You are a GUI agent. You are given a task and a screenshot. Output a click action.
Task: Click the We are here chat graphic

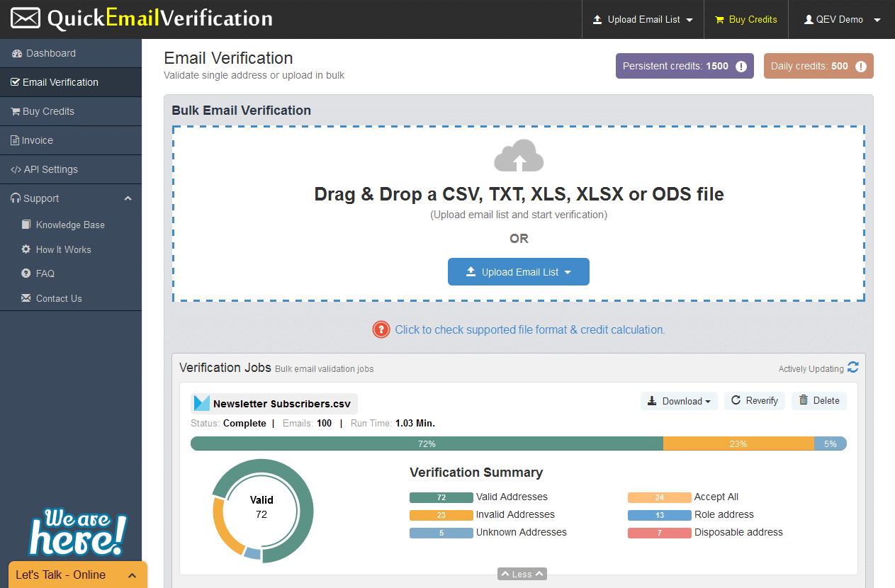point(77,531)
